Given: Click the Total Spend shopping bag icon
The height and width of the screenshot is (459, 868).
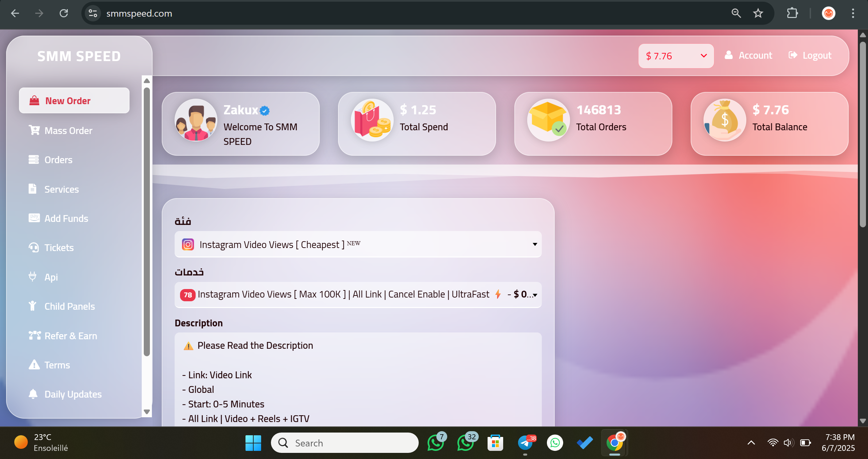Looking at the screenshot, I should click(372, 120).
